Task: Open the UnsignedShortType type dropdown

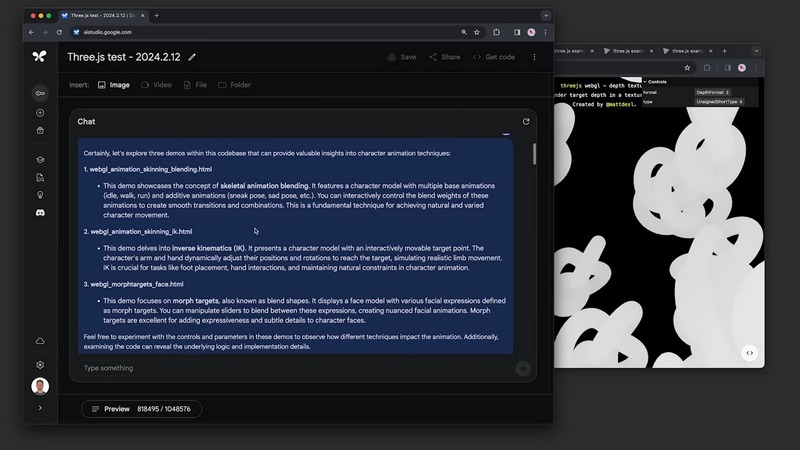Action: (x=718, y=102)
